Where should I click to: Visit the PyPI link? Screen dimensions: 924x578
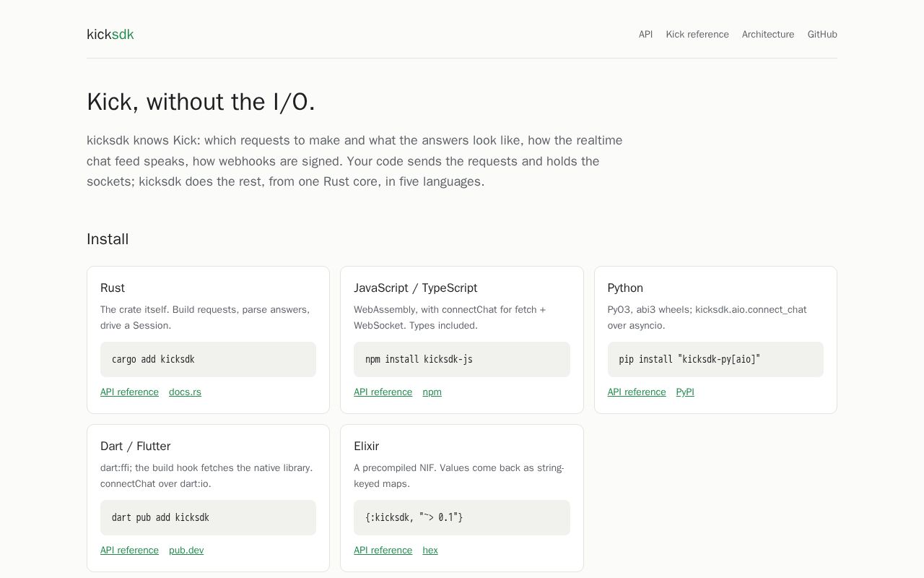pyautogui.click(x=685, y=392)
